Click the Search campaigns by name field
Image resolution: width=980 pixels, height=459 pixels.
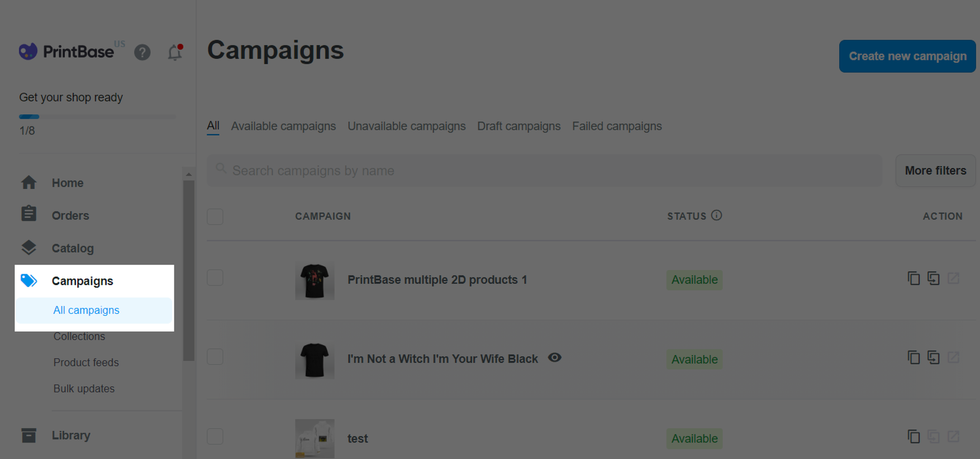545,171
